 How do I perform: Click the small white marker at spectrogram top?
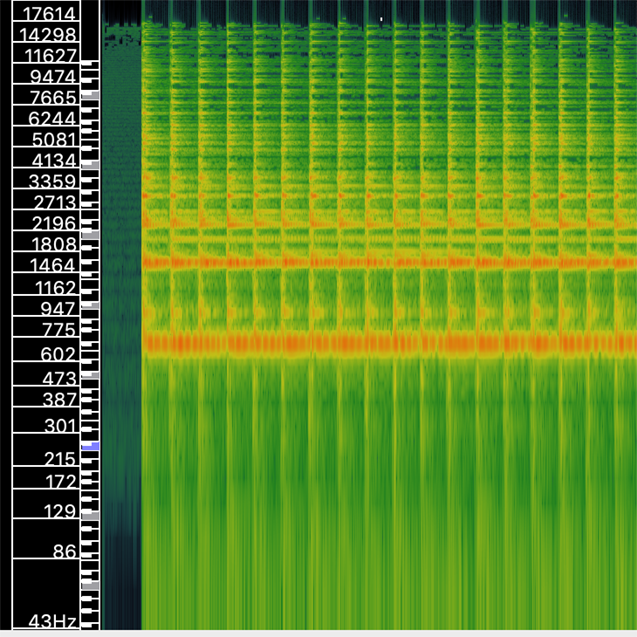pyautogui.click(x=381, y=18)
